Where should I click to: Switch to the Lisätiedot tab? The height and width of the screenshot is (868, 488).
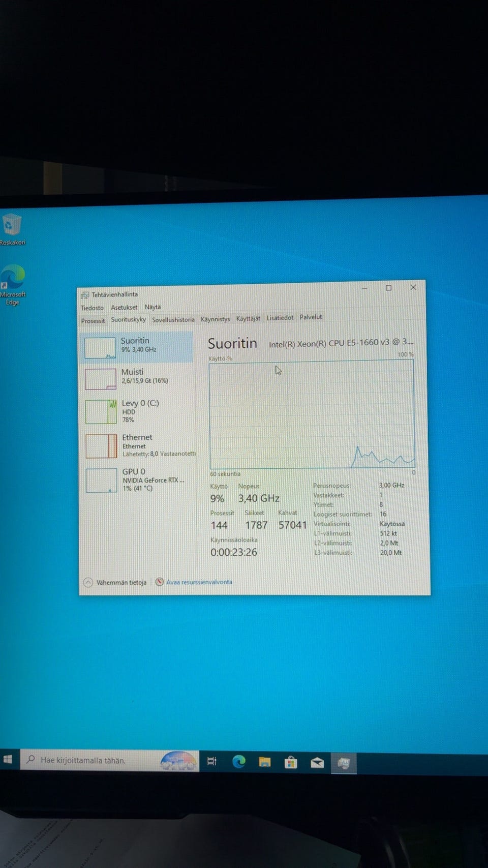coord(280,317)
